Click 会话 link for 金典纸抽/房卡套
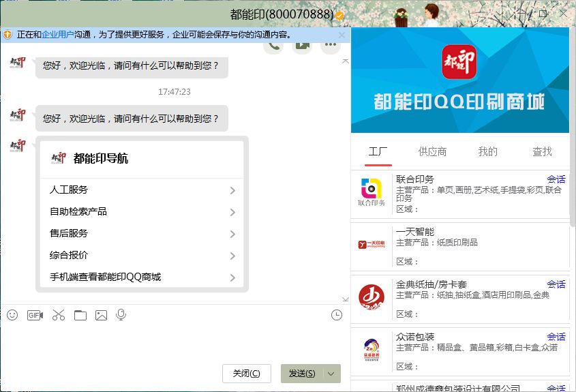 [x=556, y=284]
